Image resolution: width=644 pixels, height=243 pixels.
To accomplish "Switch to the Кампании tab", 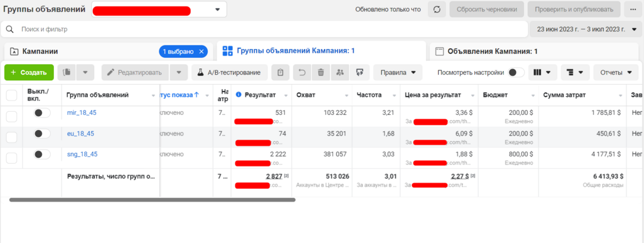I will click(40, 51).
